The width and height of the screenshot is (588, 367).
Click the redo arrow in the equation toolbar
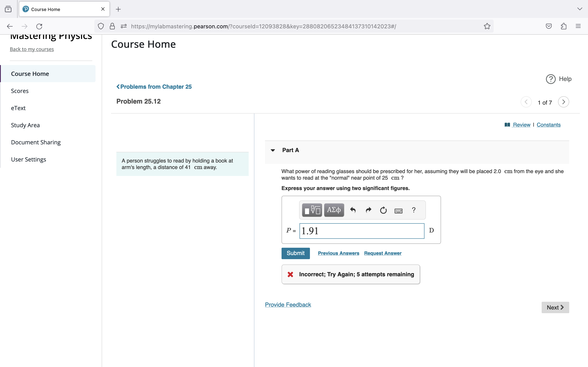368,210
